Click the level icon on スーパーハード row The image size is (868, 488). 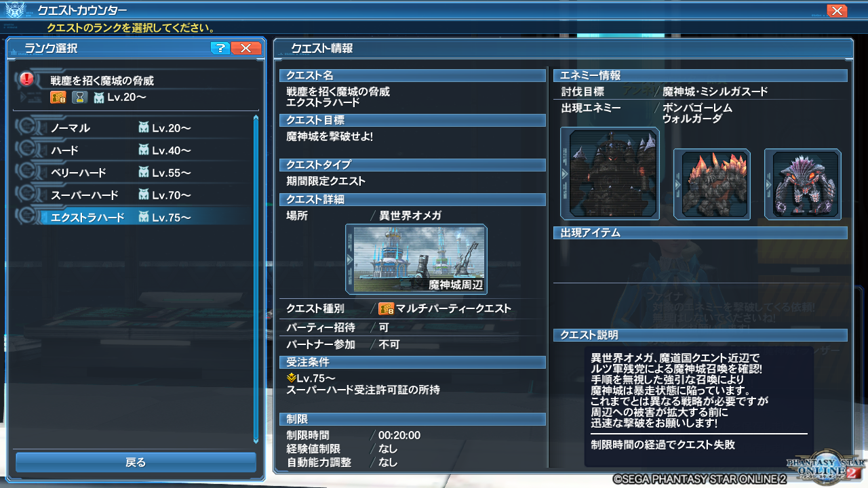143,195
